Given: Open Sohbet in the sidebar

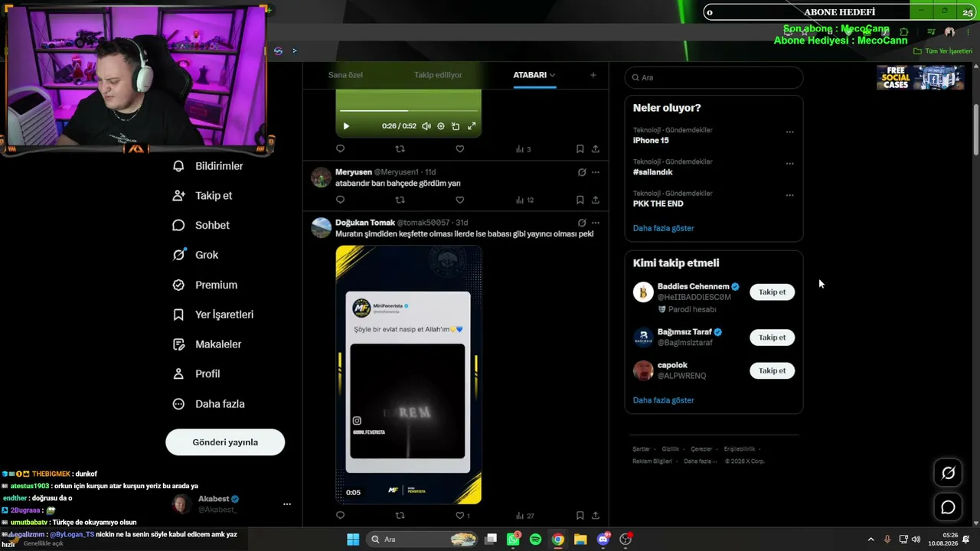Looking at the screenshot, I should [x=201, y=226].
